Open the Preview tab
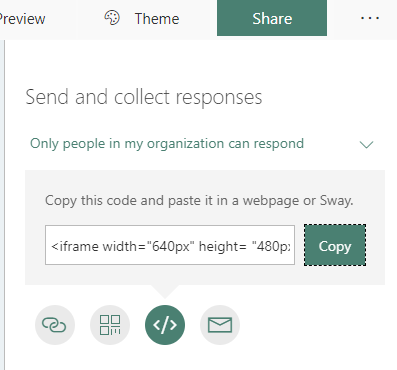The height and width of the screenshot is (370, 397). 22,19
